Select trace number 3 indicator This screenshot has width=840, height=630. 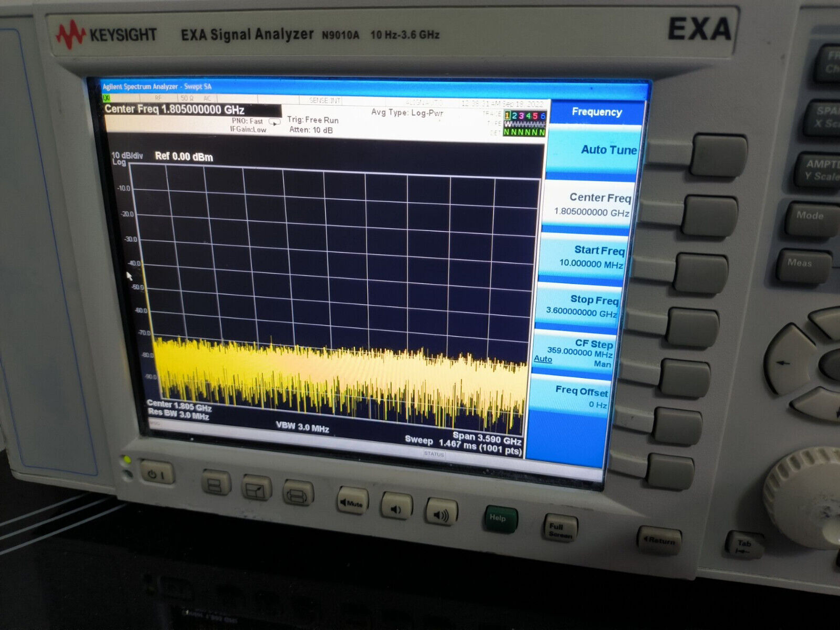521,115
